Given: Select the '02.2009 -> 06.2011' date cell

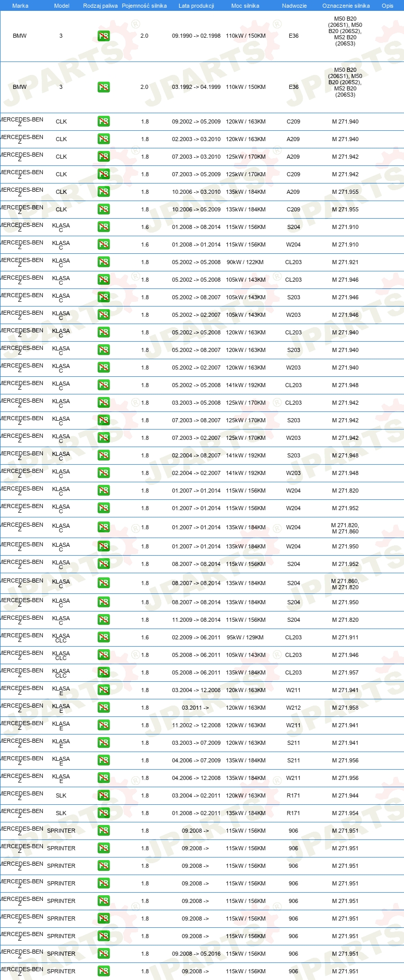Looking at the screenshot, I should (x=196, y=637).
